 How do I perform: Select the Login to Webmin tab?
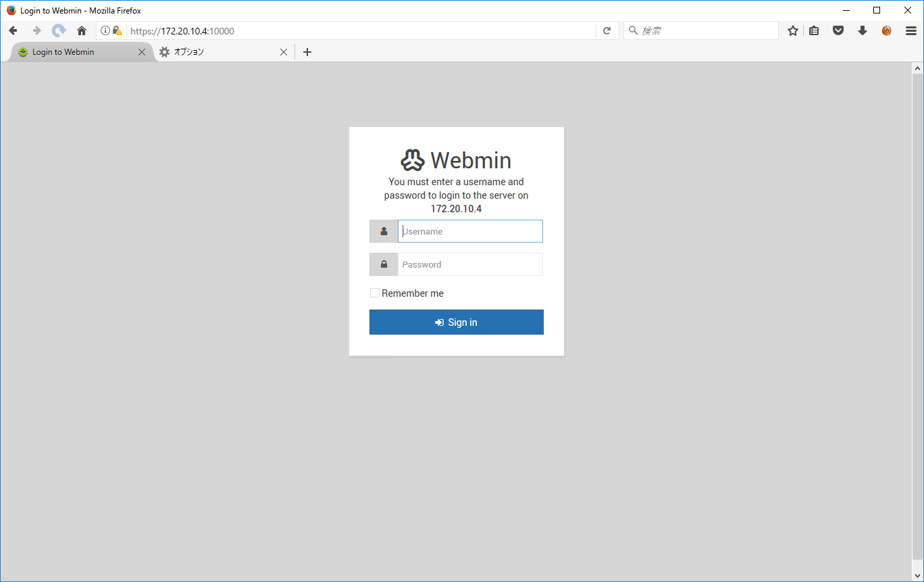[x=81, y=52]
